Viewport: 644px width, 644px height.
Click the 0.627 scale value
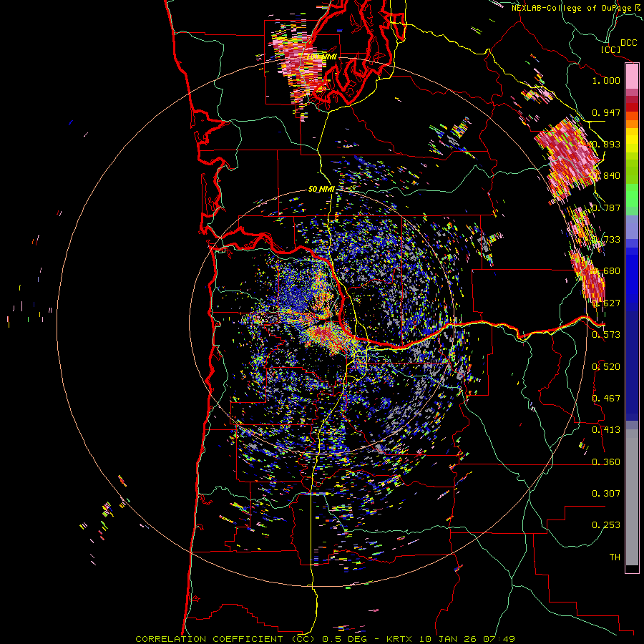pos(606,303)
